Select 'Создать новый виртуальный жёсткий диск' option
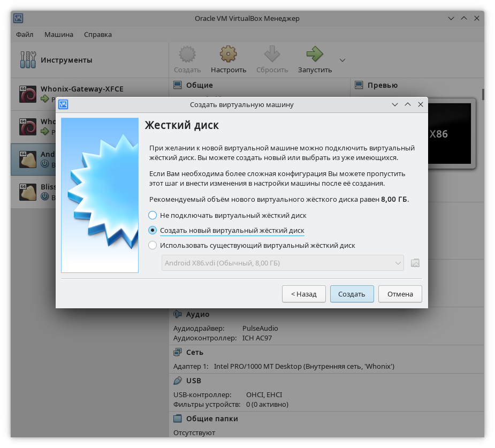The width and height of the screenshot is (495, 448). (x=153, y=230)
